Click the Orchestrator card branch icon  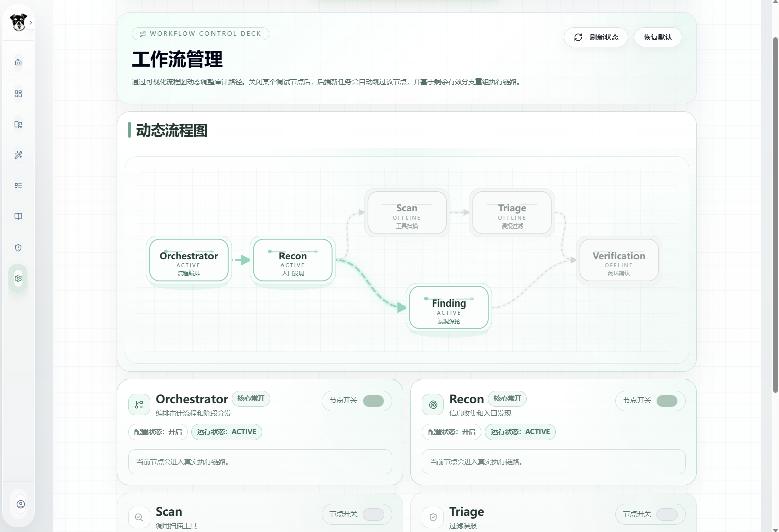[x=139, y=405]
